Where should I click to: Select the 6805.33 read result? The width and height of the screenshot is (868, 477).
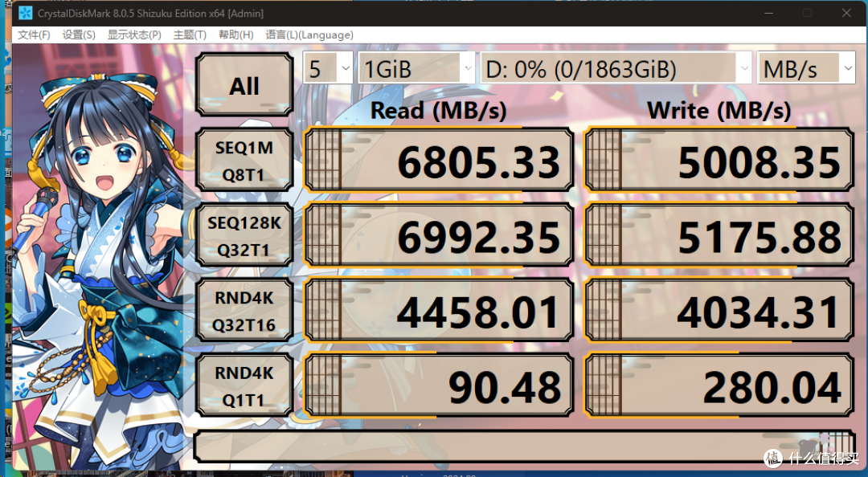pos(439,160)
